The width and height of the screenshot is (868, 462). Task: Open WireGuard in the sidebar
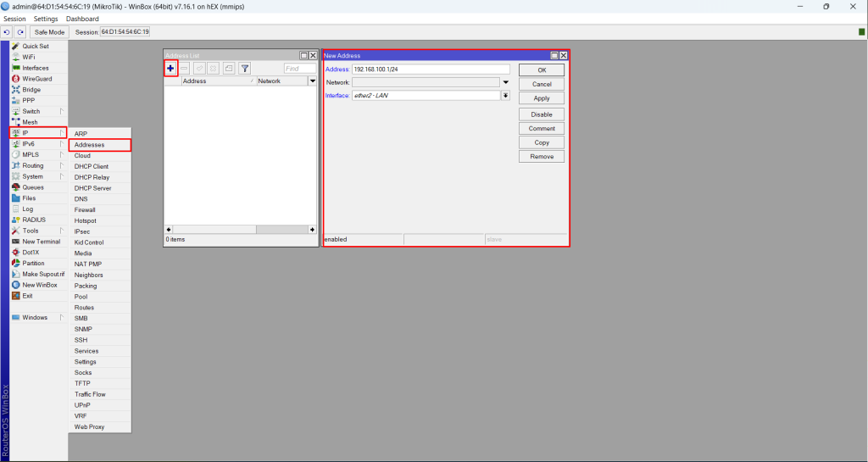point(37,79)
